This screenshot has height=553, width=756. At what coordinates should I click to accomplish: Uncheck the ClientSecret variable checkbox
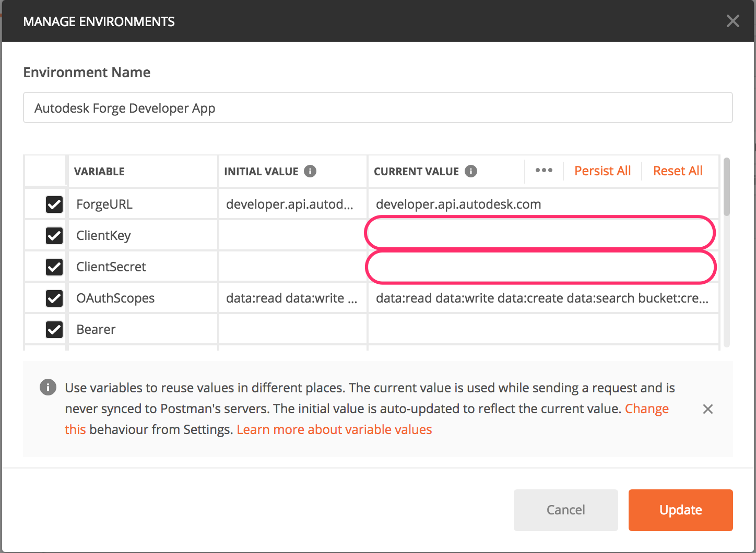tap(54, 267)
